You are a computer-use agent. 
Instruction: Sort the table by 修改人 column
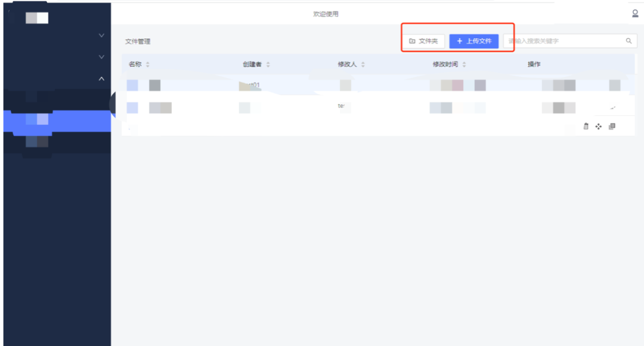click(363, 64)
